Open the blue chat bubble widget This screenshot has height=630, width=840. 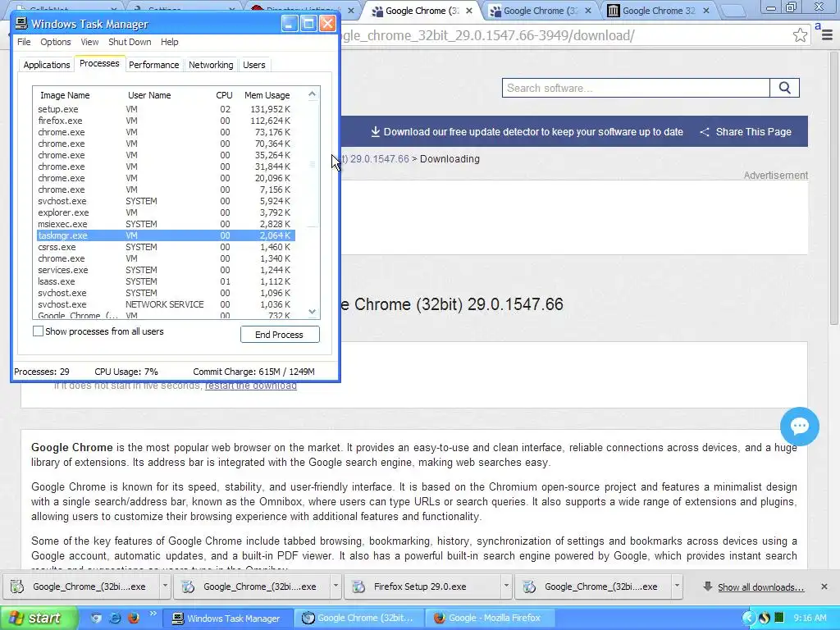pos(799,427)
